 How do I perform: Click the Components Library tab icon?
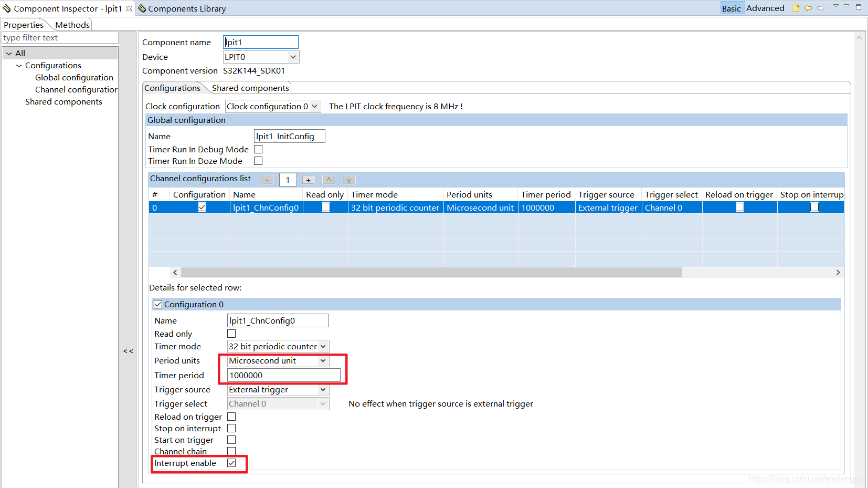[142, 8]
